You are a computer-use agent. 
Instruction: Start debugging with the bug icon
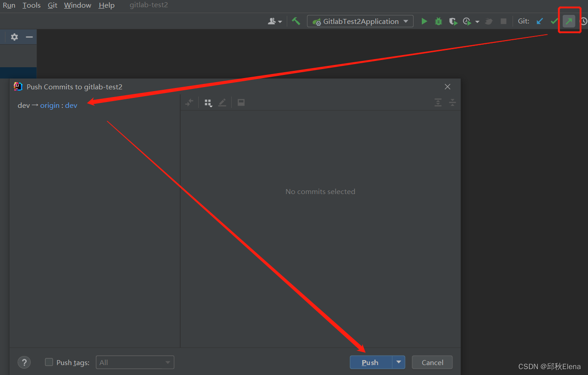tap(439, 21)
